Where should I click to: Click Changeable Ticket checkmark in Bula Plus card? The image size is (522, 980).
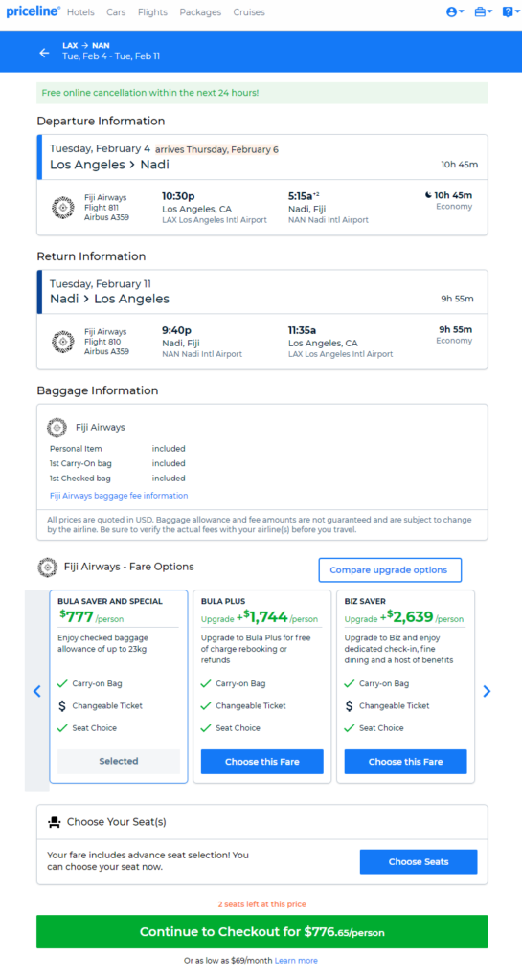[206, 705]
